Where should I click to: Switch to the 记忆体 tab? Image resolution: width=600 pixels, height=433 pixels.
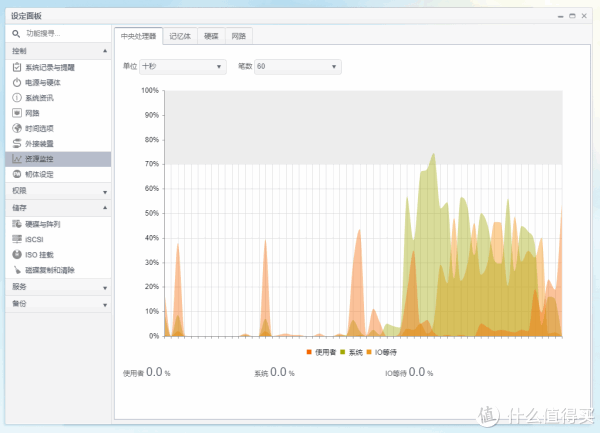pos(180,36)
